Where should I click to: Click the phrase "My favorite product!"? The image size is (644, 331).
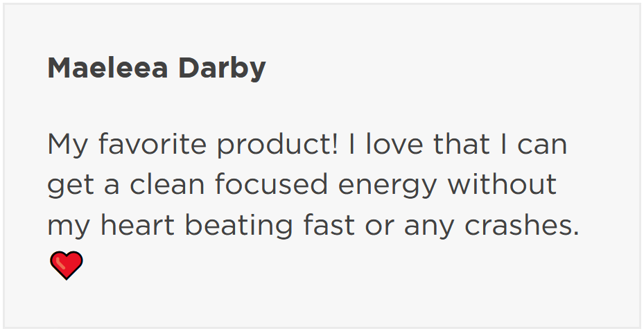point(192,145)
